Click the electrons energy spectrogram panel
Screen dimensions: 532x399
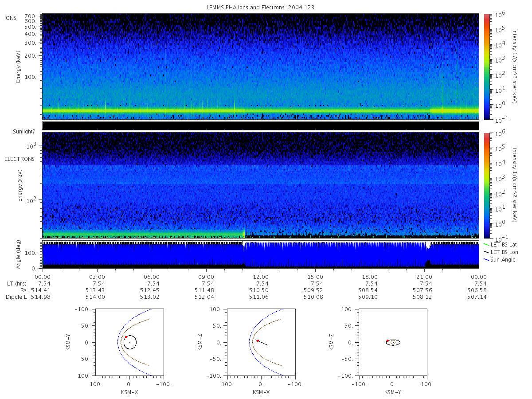tap(261, 185)
